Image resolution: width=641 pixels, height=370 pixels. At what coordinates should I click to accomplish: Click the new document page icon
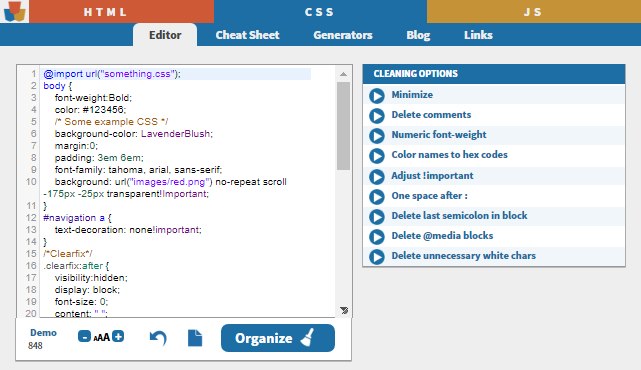click(x=195, y=338)
